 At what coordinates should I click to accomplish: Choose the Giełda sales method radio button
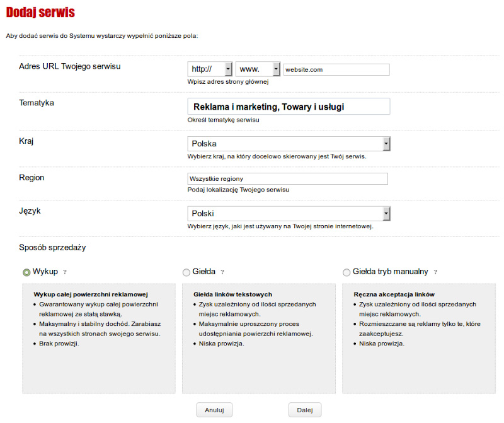tap(186, 272)
